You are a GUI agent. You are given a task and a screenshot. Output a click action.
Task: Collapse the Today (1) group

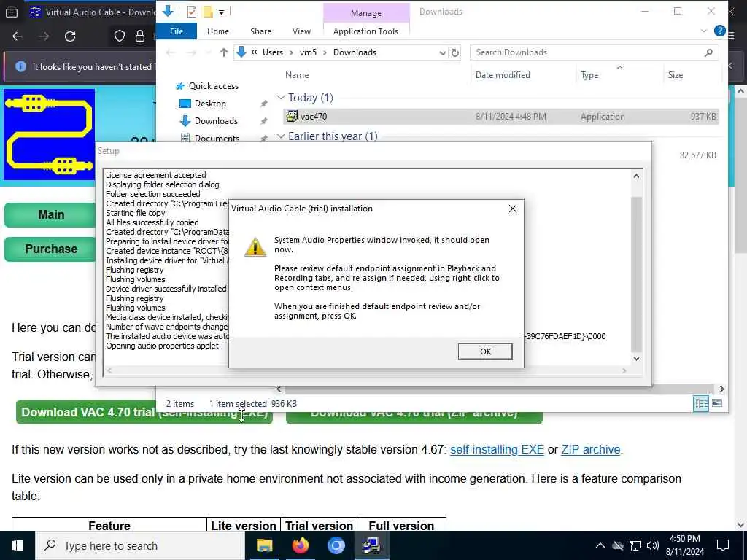click(x=281, y=98)
